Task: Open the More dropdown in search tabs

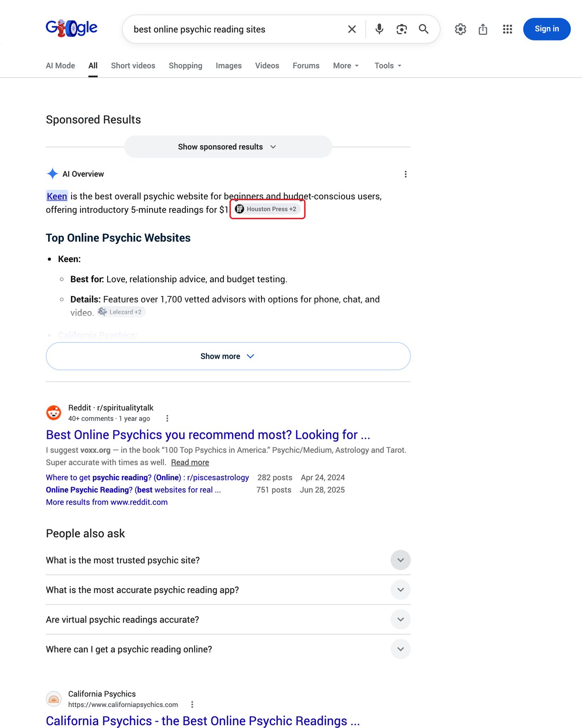Action: click(346, 66)
